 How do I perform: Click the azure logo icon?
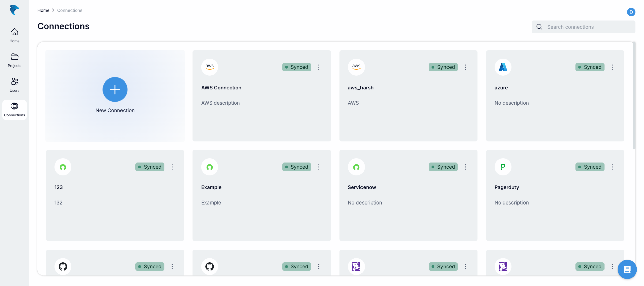coord(503,67)
